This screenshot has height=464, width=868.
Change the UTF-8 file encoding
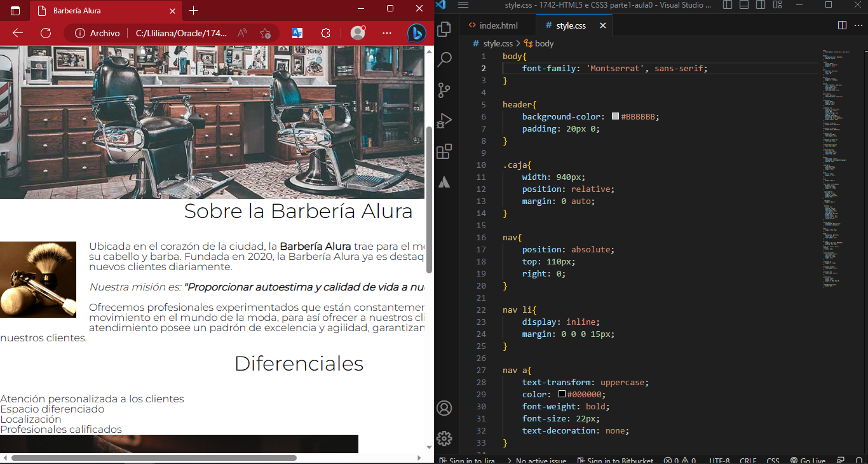[x=719, y=460]
